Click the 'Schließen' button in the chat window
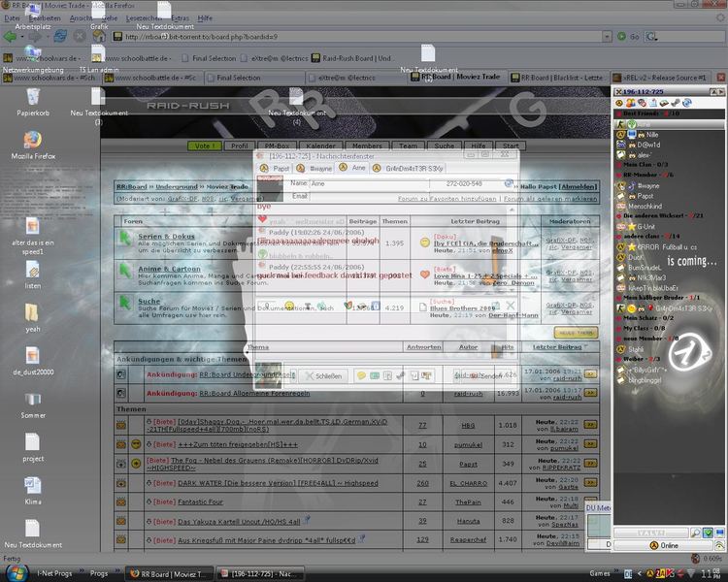728x582 pixels. (323, 376)
